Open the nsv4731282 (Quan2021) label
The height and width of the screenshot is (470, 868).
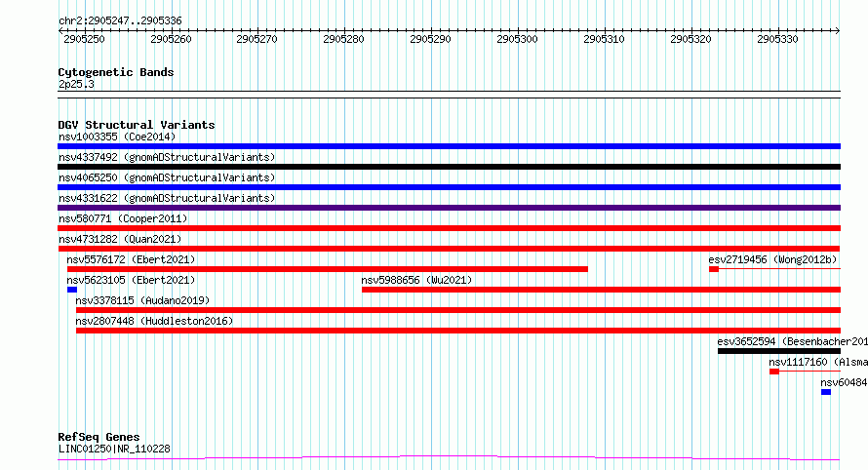click(x=120, y=239)
